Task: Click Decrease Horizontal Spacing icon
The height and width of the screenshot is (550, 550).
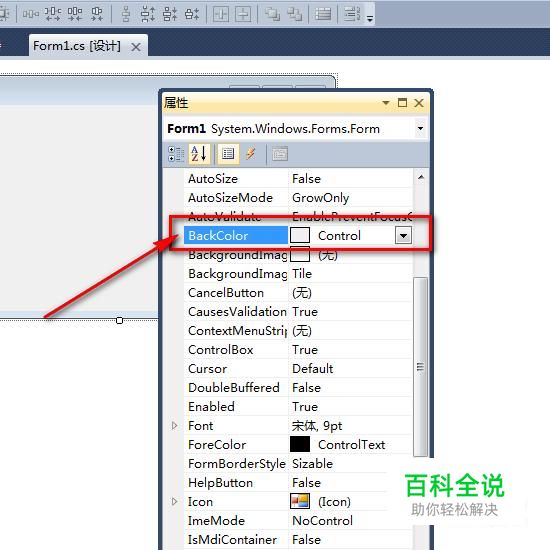Action: pos(75,14)
